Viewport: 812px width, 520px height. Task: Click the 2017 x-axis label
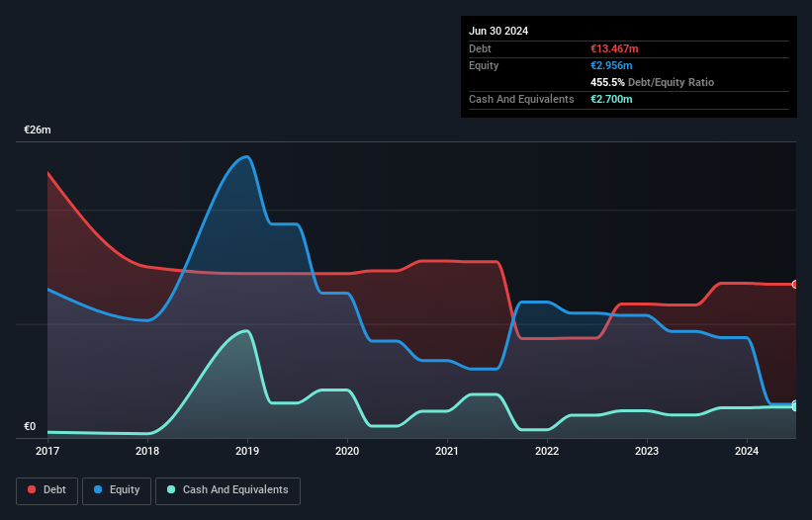tap(47, 451)
